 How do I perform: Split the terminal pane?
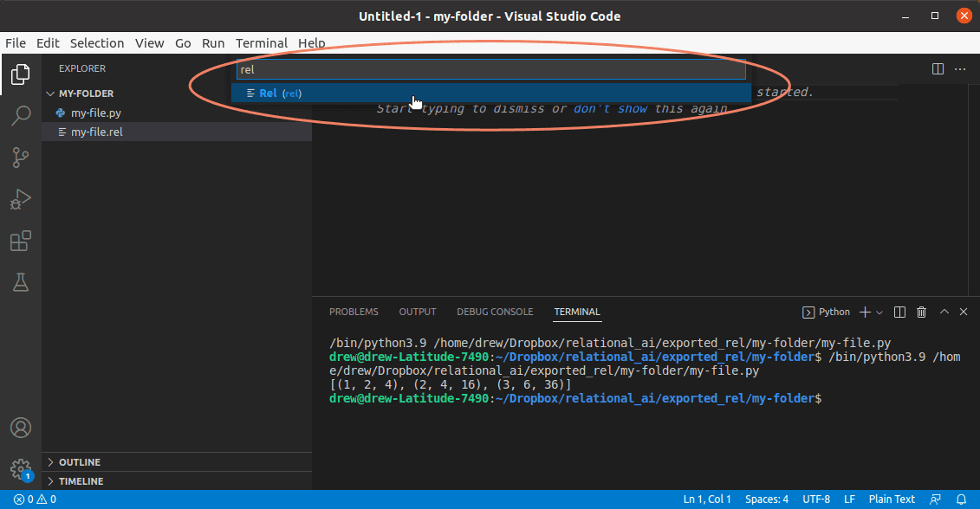click(x=899, y=312)
